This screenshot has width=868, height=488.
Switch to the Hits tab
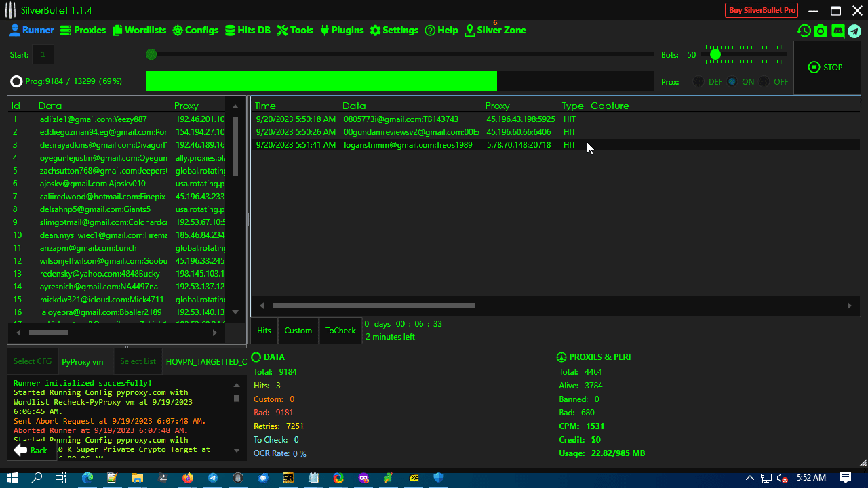point(264,331)
